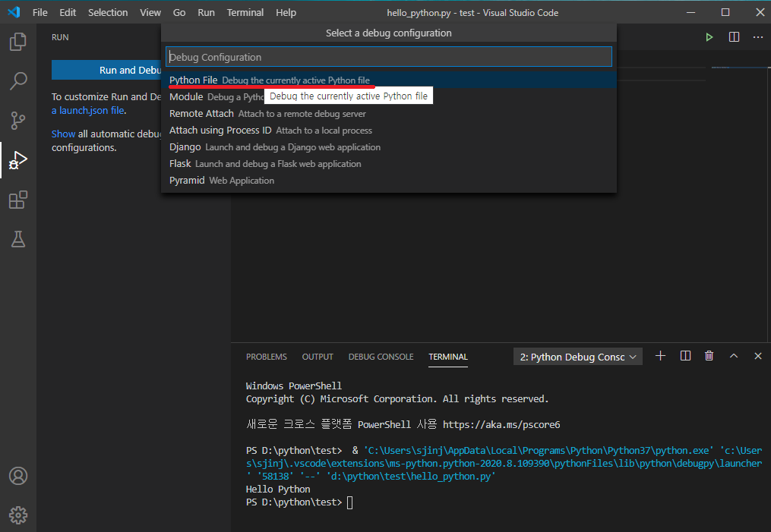Select Flask debug configuration
This screenshot has width=771, height=532.
coord(388,164)
